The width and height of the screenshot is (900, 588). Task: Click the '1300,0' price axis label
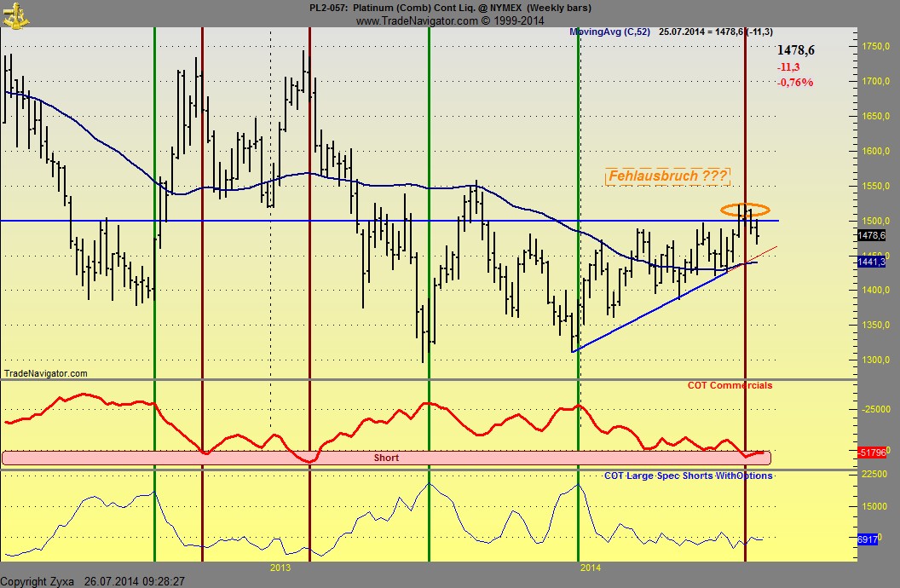pos(875,360)
